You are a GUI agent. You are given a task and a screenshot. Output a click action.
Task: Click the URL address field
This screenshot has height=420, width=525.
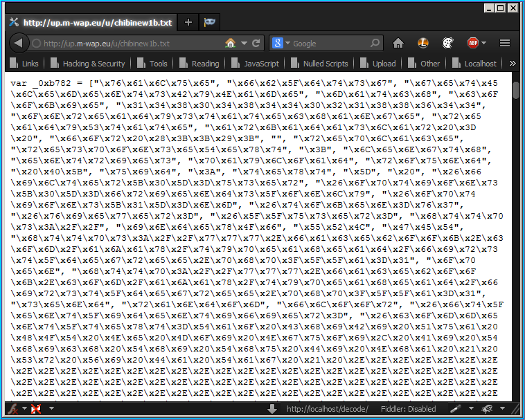pos(132,44)
